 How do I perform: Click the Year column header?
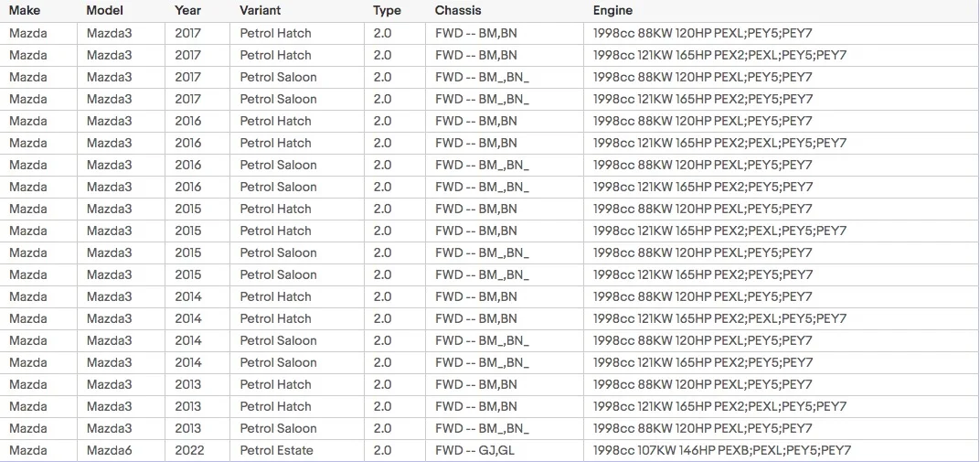[x=197, y=11]
